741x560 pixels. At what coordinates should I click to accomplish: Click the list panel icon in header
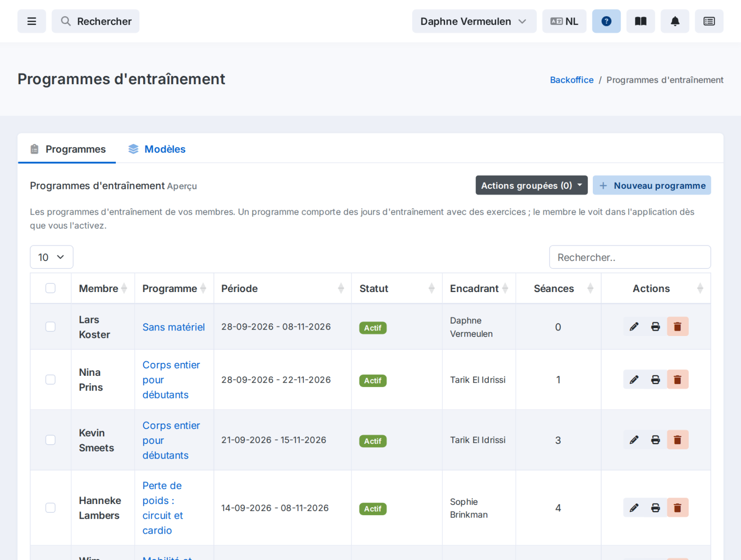709,21
